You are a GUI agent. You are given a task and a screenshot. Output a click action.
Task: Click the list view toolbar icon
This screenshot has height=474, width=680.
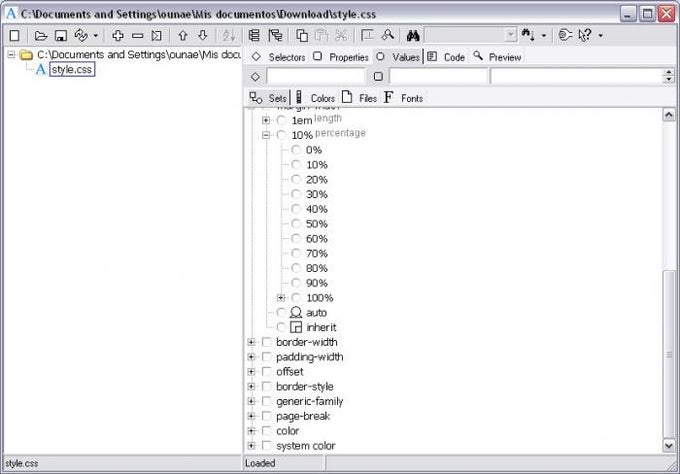pos(255,36)
